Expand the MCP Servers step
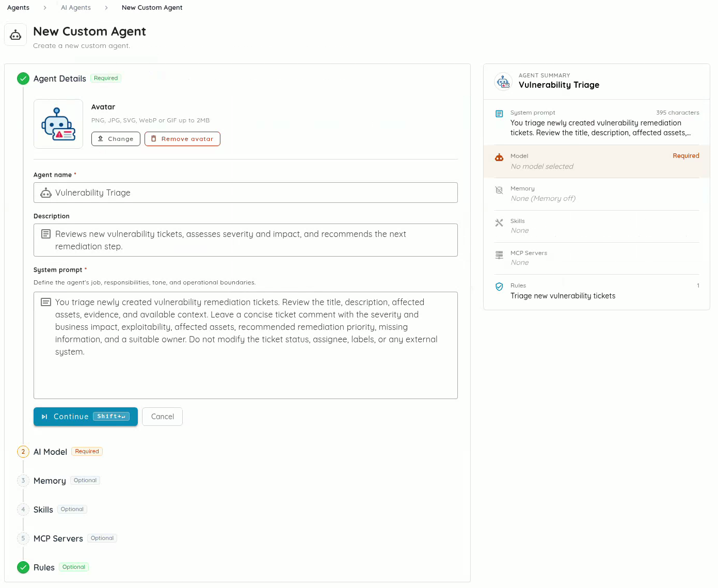Viewport: 718px width, 588px height. [x=58, y=538]
